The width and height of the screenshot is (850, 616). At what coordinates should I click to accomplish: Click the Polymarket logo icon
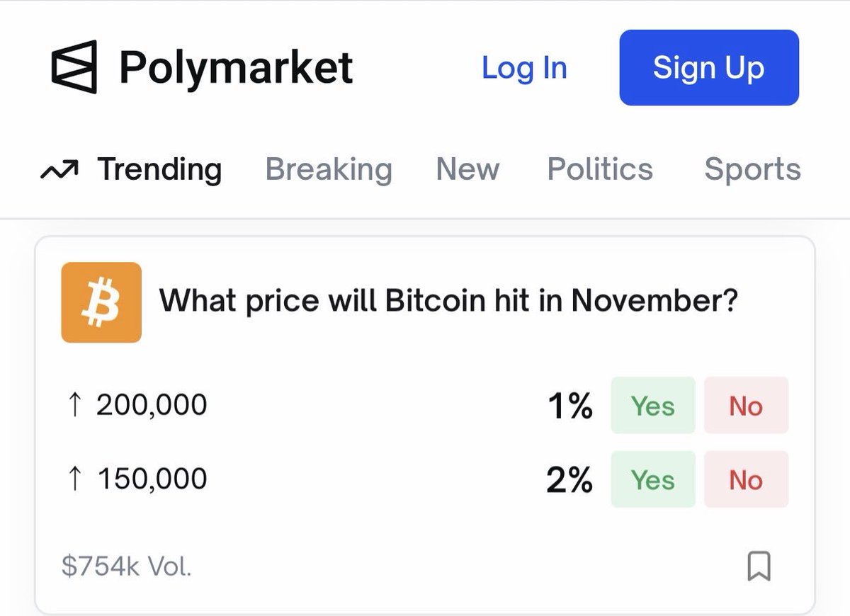pos(74,67)
